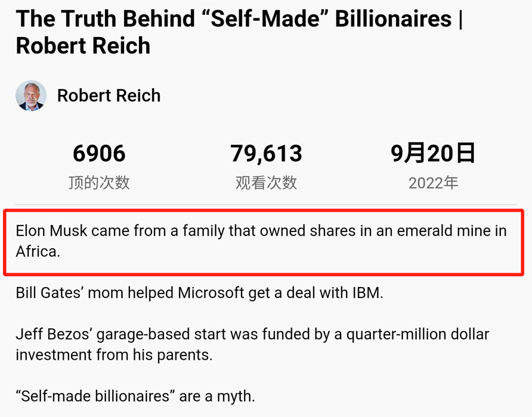
Task: Click the 79,613 view count
Action: tap(266, 154)
